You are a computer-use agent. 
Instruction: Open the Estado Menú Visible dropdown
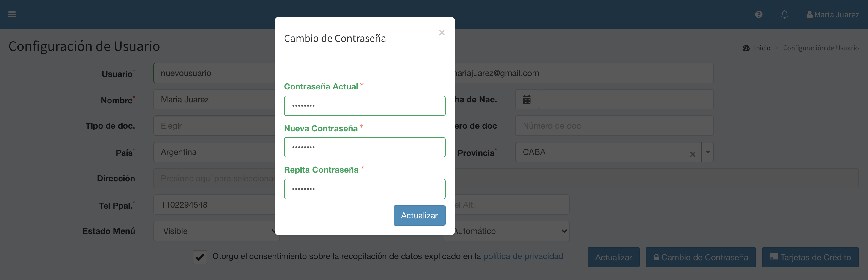click(216, 231)
